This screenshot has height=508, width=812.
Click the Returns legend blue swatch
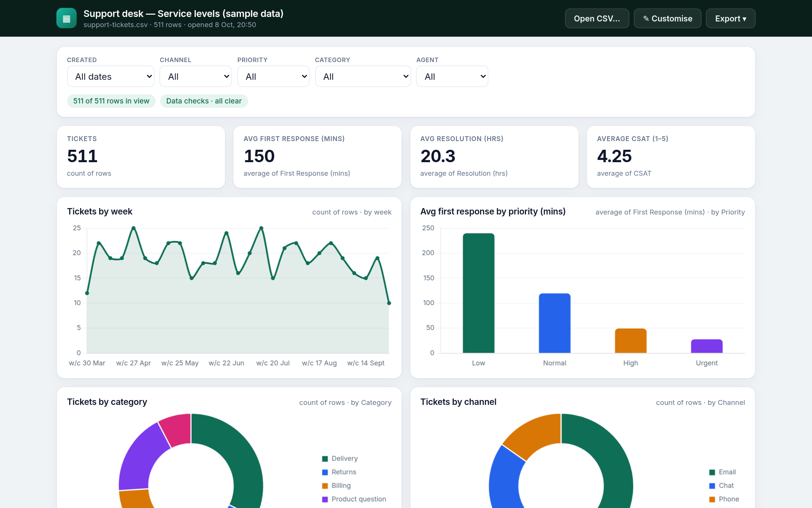click(325, 472)
